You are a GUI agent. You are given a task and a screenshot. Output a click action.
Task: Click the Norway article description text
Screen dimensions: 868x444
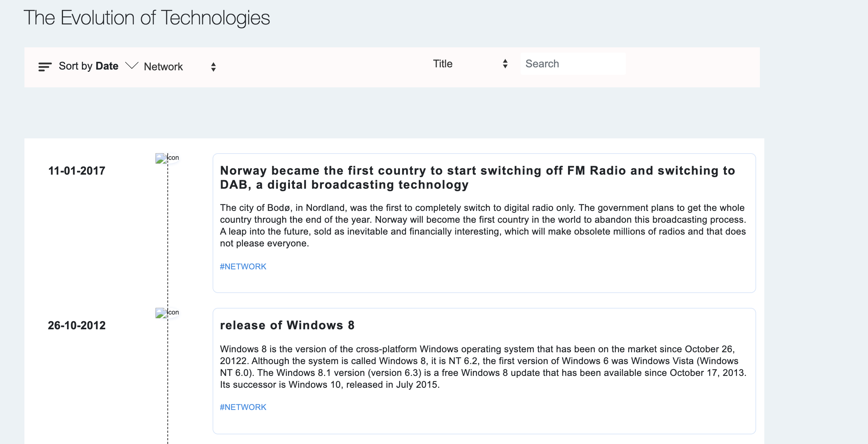[x=483, y=225]
